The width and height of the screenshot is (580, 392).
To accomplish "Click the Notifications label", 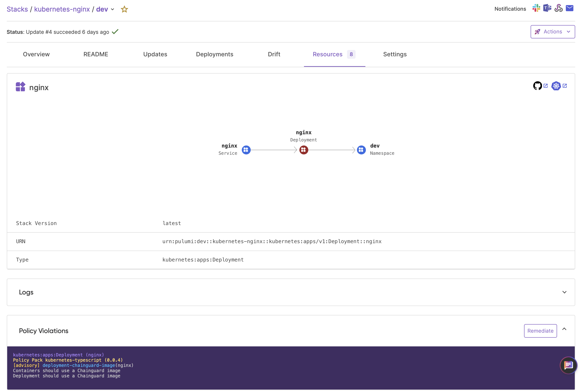I will 510,9.
